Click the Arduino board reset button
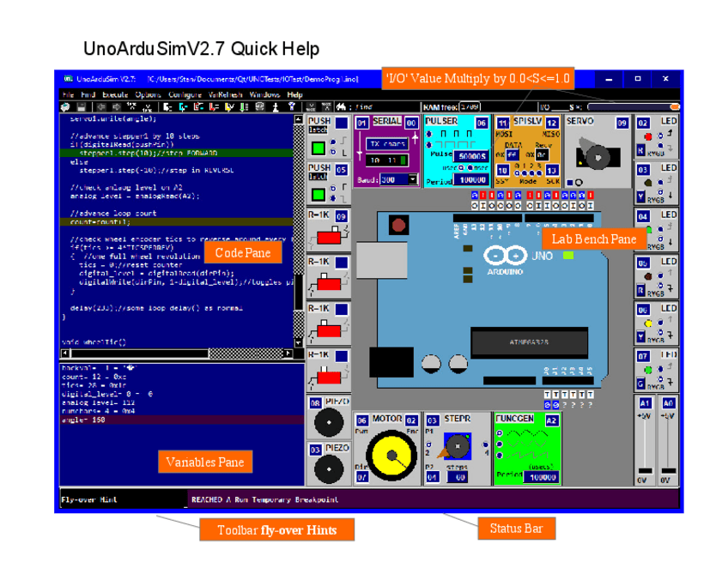 click(x=397, y=227)
